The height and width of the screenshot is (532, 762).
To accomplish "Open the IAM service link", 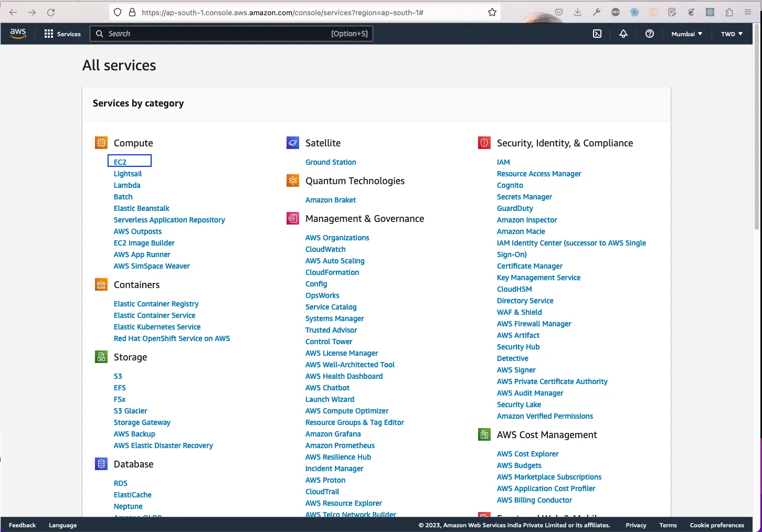I will [503, 162].
